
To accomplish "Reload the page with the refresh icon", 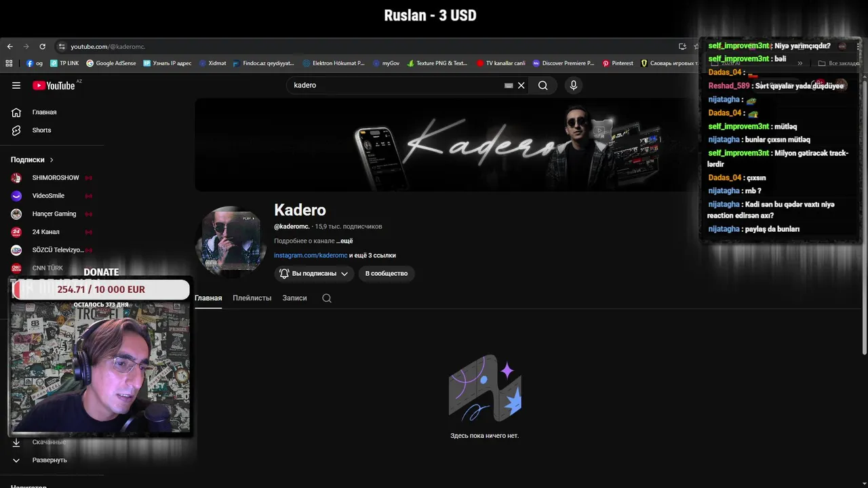I will coord(42,47).
